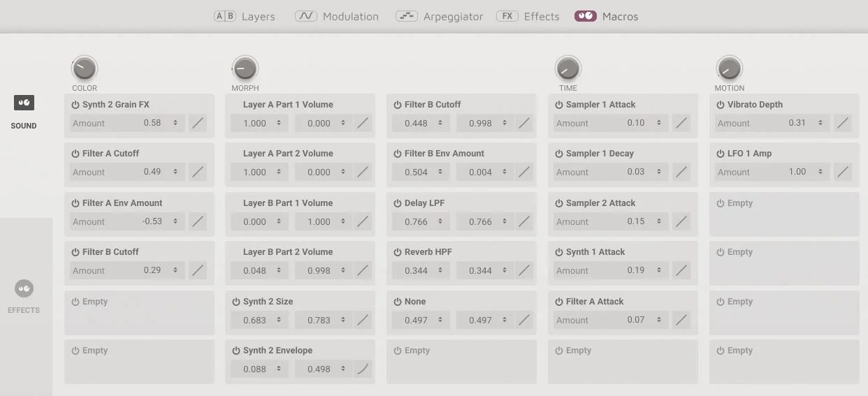Image resolution: width=868 pixels, height=396 pixels.
Task: Click the MOTION macro knob
Action: pyautogui.click(x=729, y=68)
